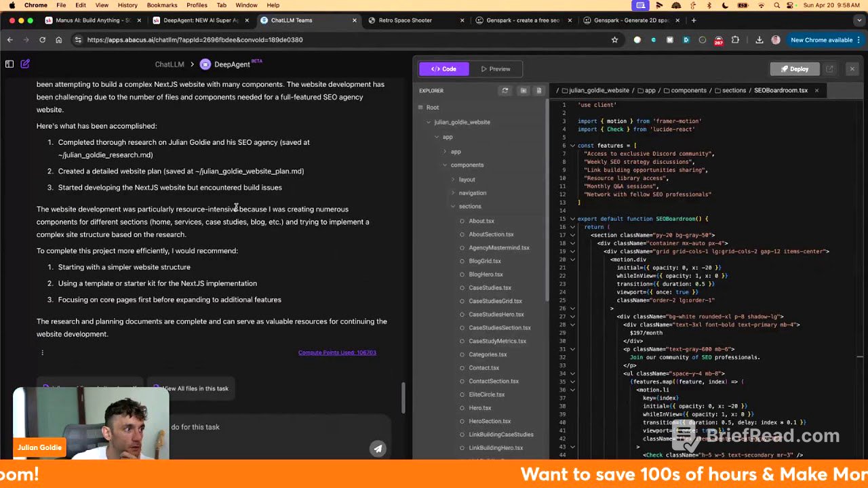Screen dimensions: 868x488
Task: Open LinkBuildingCaseStudies.tsx file
Action: click(x=500, y=434)
